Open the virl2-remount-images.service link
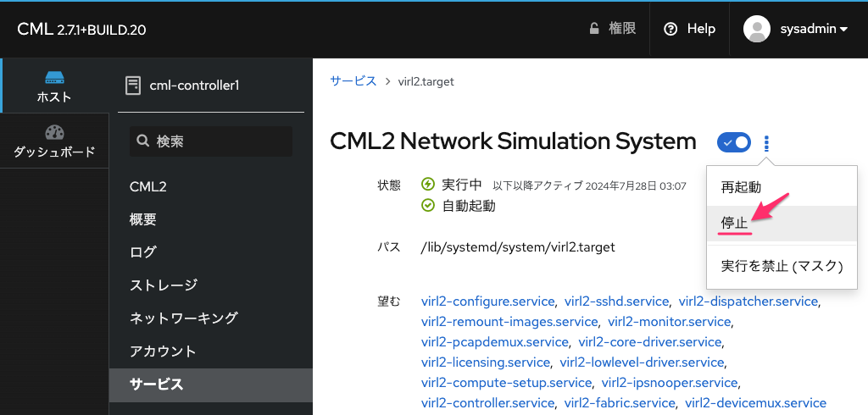The height and width of the screenshot is (415, 868). (x=509, y=322)
